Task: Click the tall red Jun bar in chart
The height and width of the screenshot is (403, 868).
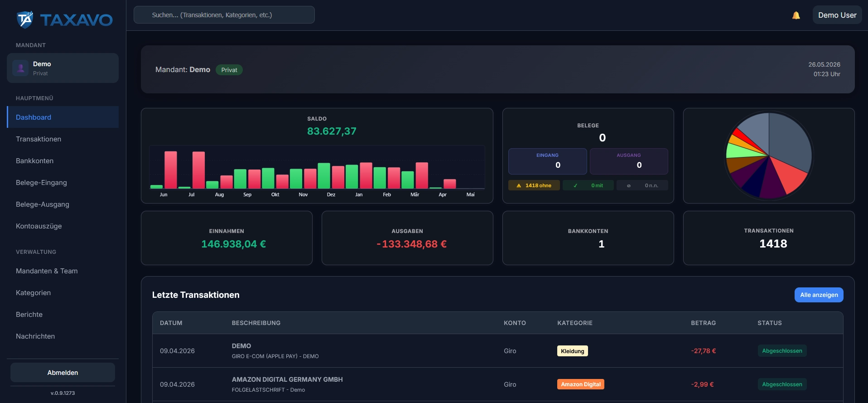Action: point(171,170)
